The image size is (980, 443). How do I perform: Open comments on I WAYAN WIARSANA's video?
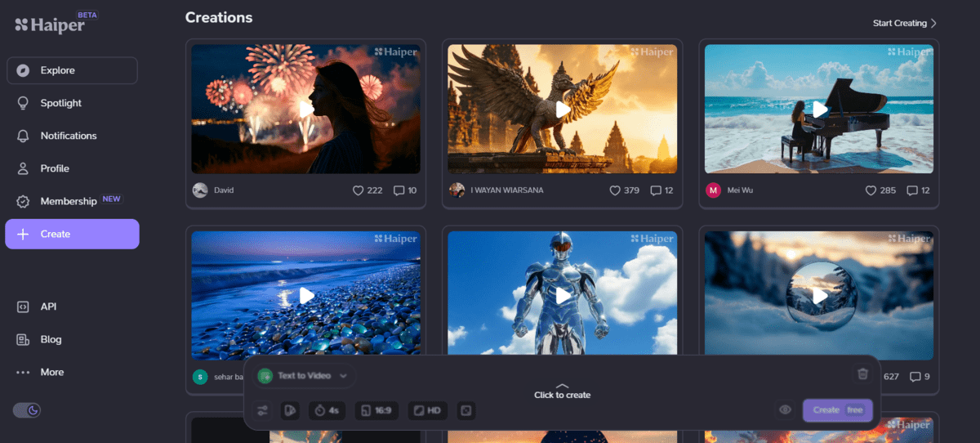[x=656, y=190]
